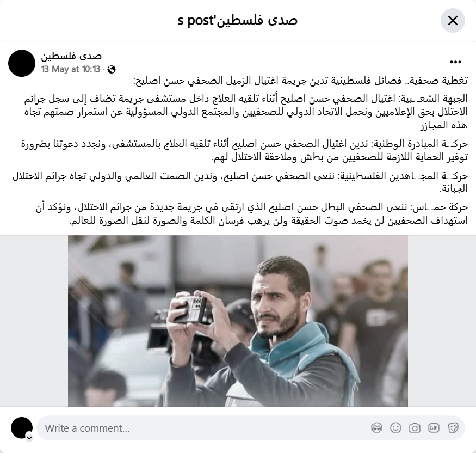Image resolution: width=476 pixels, height=453 pixels.
Task: Open the صدى فلسطين page profile picture
Action: pyautogui.click(x=22, y=63)
